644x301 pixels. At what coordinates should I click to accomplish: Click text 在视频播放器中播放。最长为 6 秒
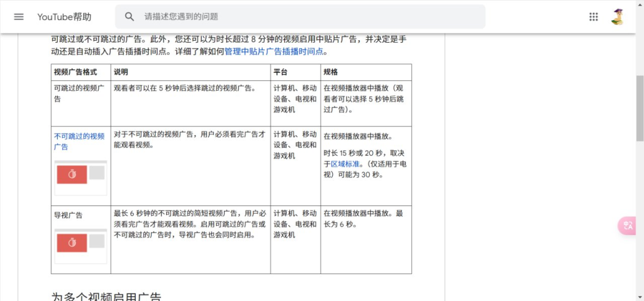(364, 220)
